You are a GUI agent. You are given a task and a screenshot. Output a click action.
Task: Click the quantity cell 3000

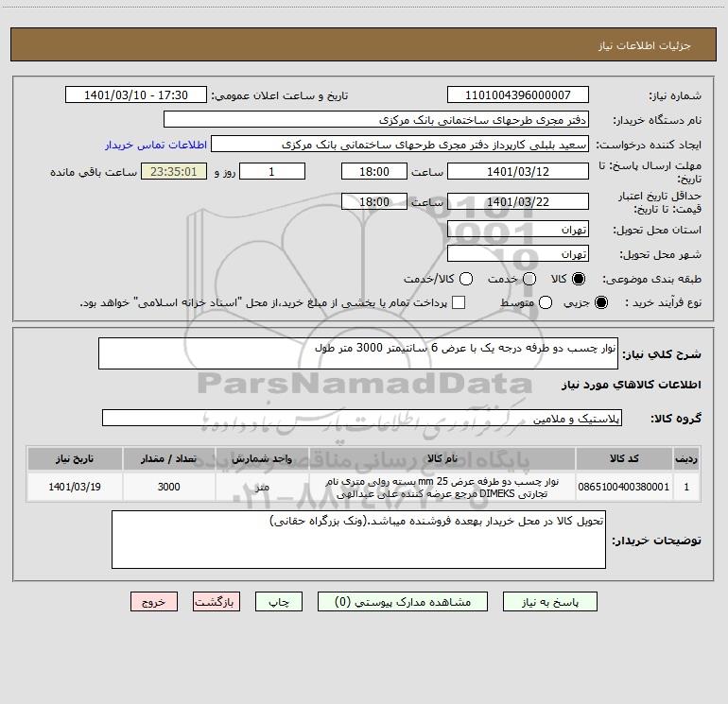[168, 487]
